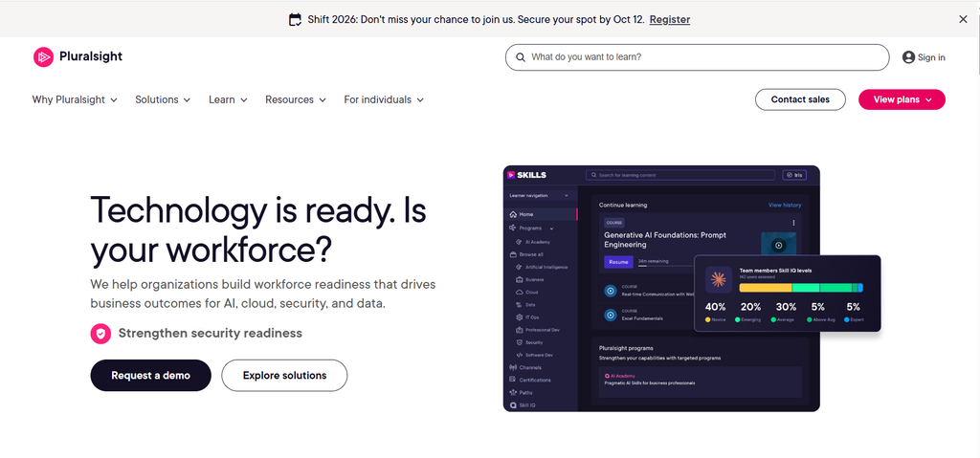
Task: Click the Software Dev code icon in sidebar
Action: 519,355
